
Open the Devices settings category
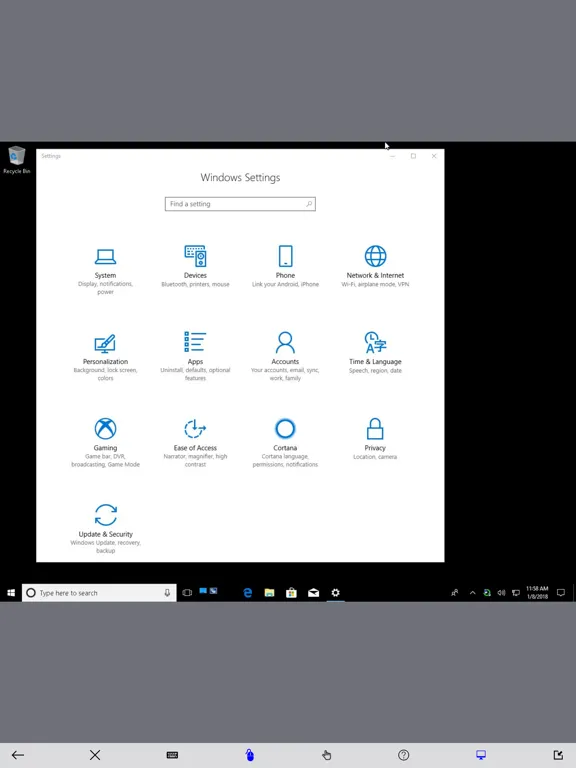pyautogui.click(x=195, y=267)
